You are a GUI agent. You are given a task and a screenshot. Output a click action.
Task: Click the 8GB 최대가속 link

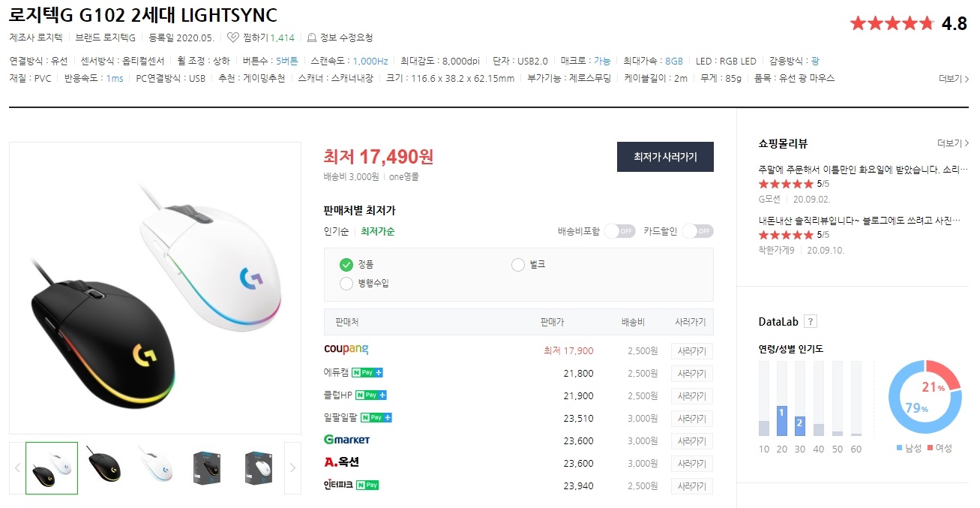[674, 61]
